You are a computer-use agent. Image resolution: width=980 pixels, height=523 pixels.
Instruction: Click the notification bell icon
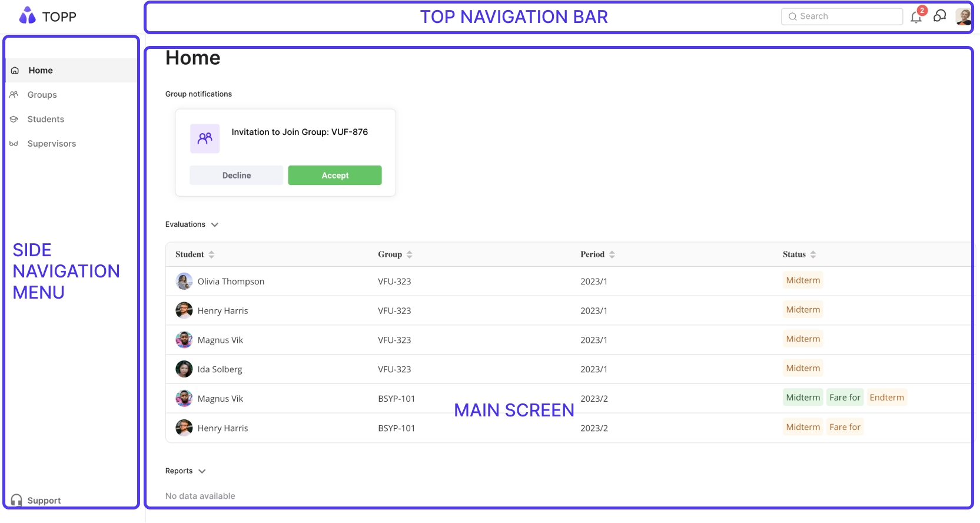(x=915, y=17)
